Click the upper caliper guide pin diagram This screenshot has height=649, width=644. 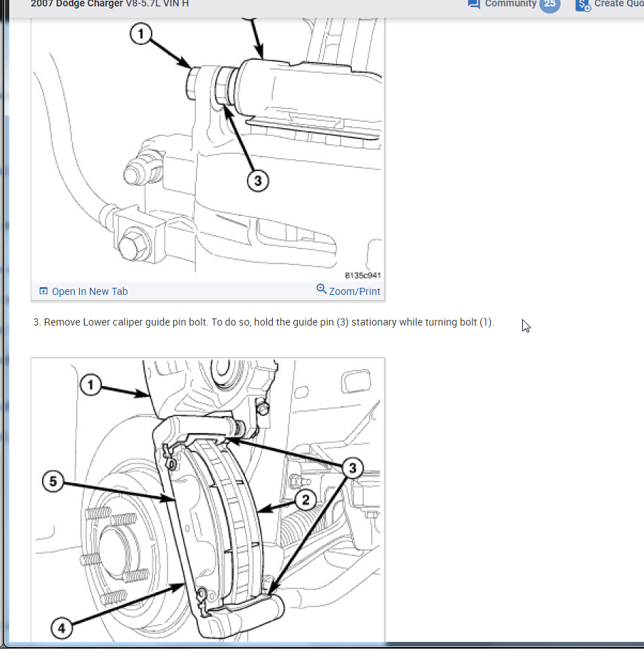pos(208,150)
